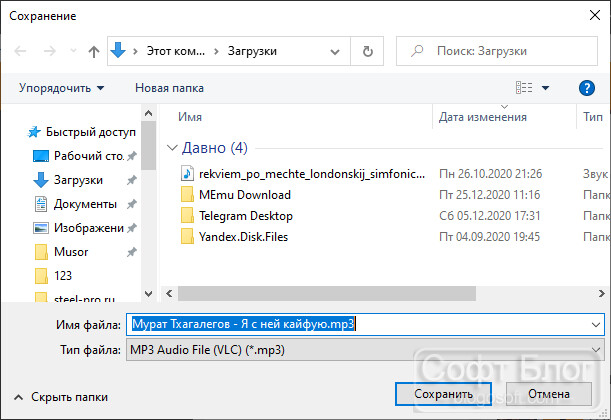Collapse the Давно (4) group
This screenshot has width=611, height=420.
tap(172, 148)
